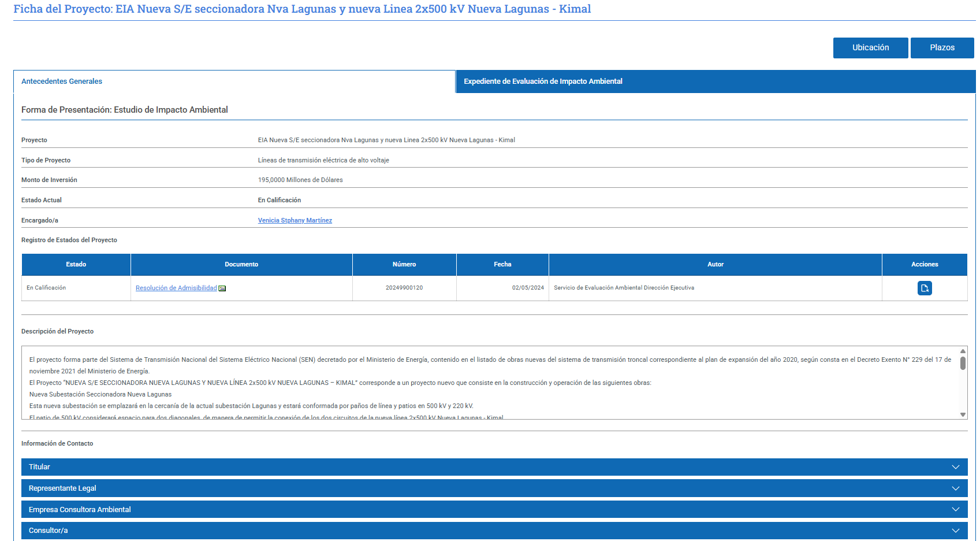Screen dimensions: 980x541
Task: Click the small signature icon beside Resolución de Admisibilidad
Action: coord(222,288)
